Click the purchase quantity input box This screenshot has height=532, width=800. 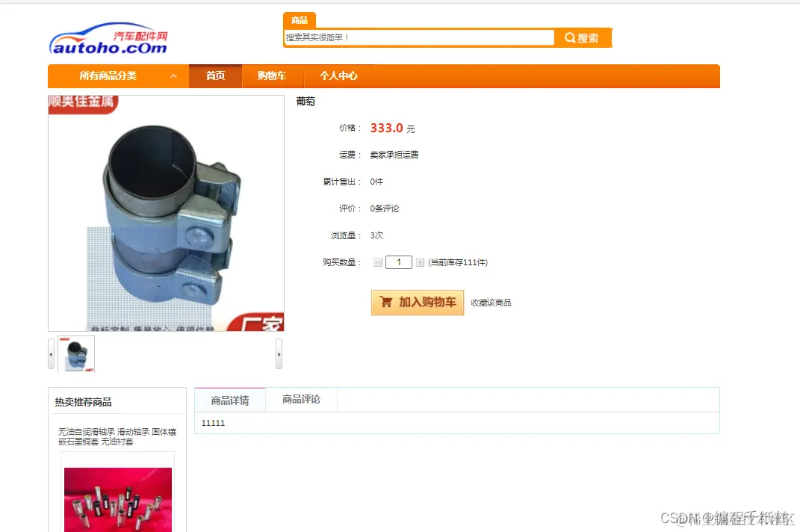pyautogui.click(x=398, y=262)
